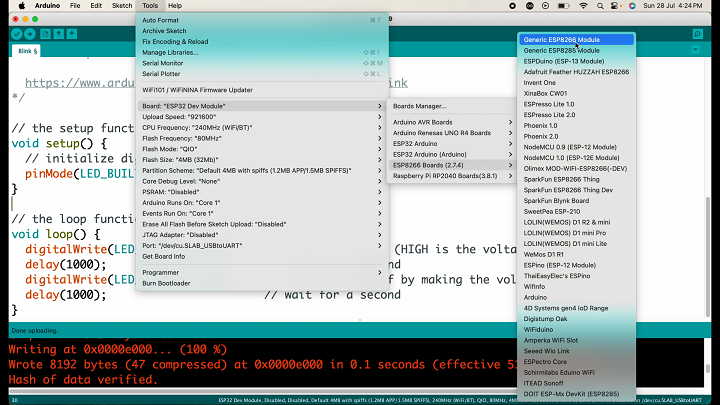This screenshot has height=405, width=720.
Task: Open Serial Plotter menu entry
Action: coord(262,73)
